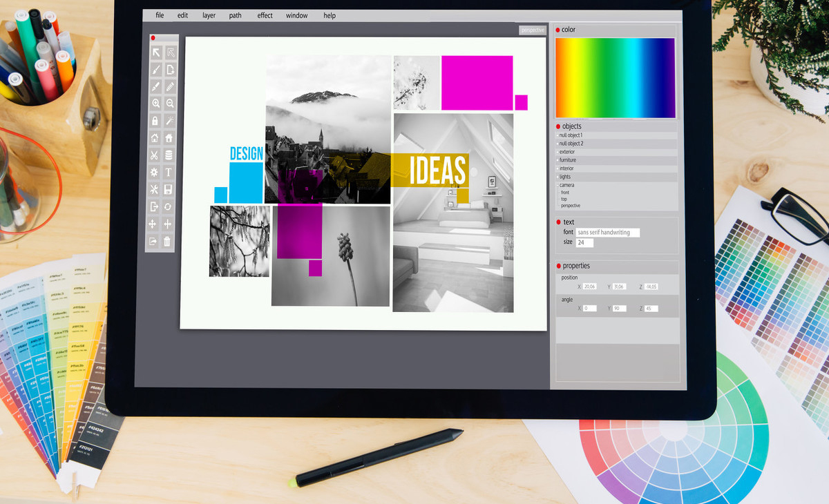The image size is (829, 504).
Task: Expand the furniture object row
Action: [617, 160]
